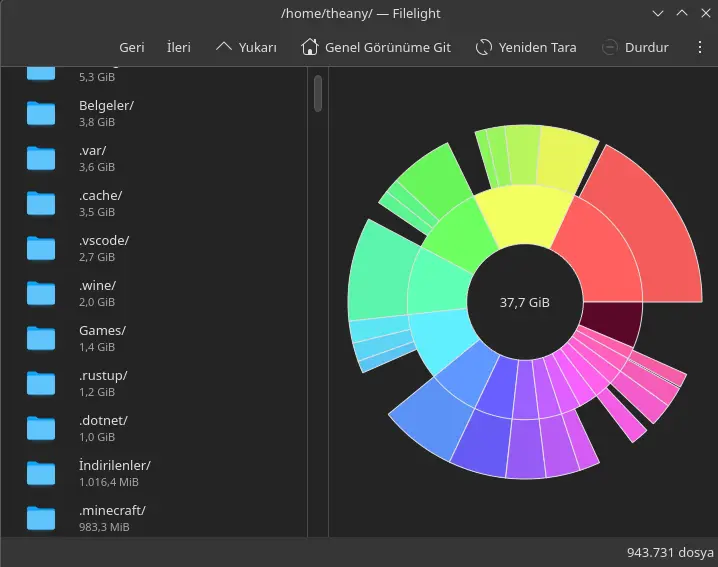Click the Durdur stop icon
The width and height of the screenshot is (718, 567).
(609, 47)
